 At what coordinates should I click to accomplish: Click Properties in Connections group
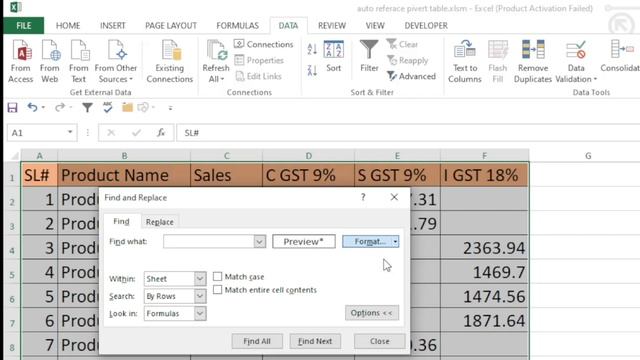(259, 60)
